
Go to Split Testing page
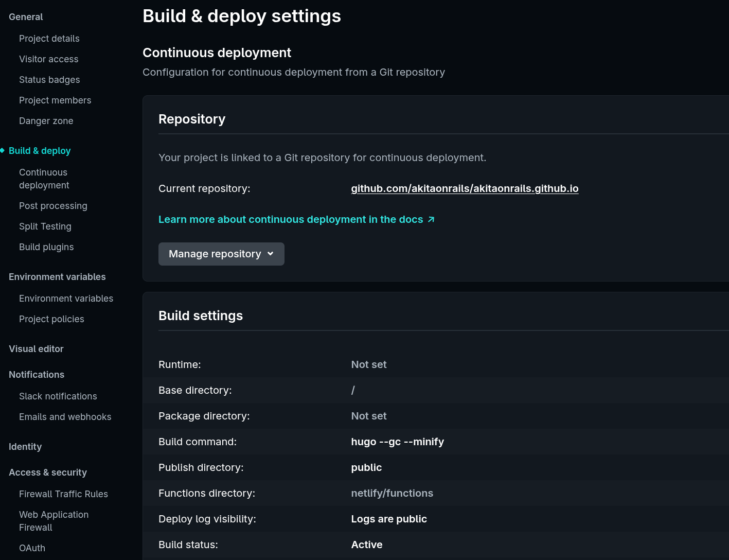pyautogui.click(x=45, y=226)
